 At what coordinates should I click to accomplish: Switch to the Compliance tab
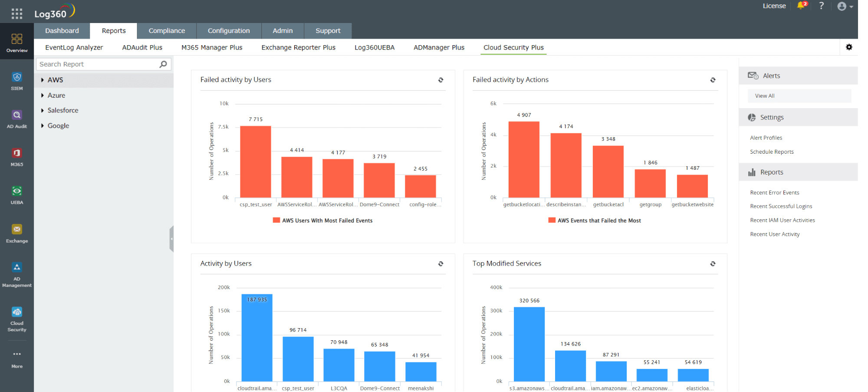click(x=167, y=30)
